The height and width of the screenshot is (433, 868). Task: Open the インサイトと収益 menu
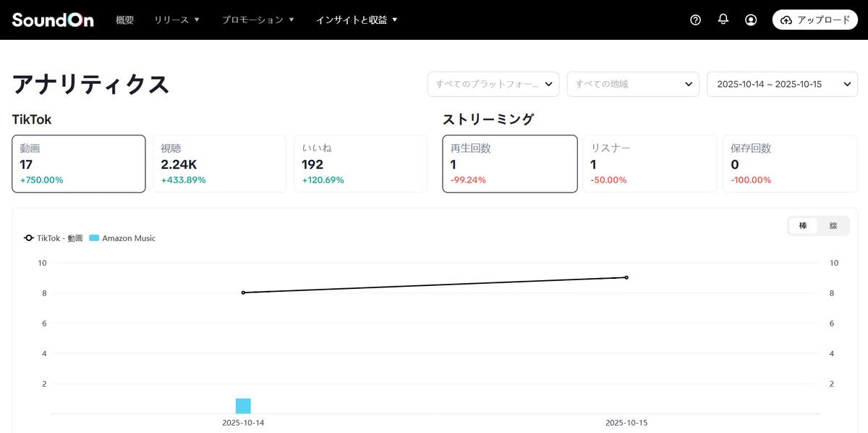[357, 20]
